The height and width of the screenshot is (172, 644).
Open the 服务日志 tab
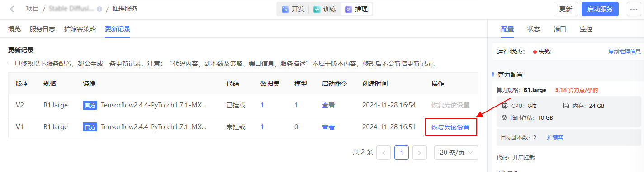pos(43,29)
